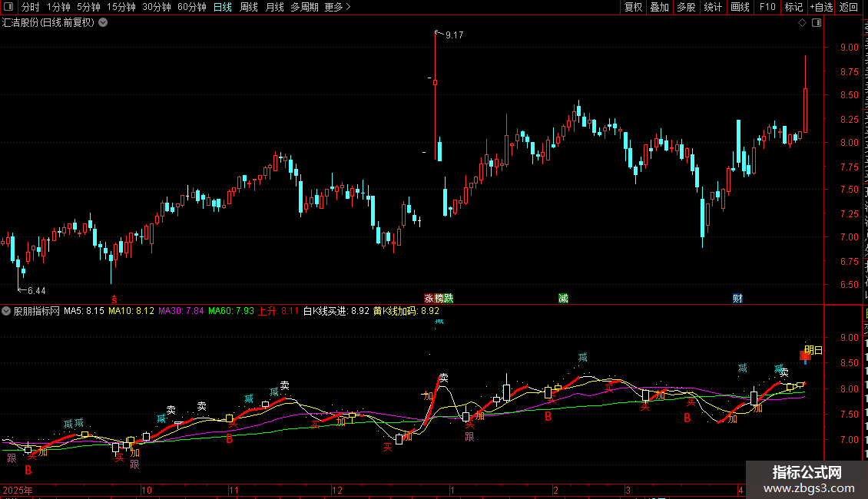Image resolution: width=868 pixels, height=499 pixels.
Task: Open the 汇洁股份 title dropdown arrow
Action: (x=103, y=23)
